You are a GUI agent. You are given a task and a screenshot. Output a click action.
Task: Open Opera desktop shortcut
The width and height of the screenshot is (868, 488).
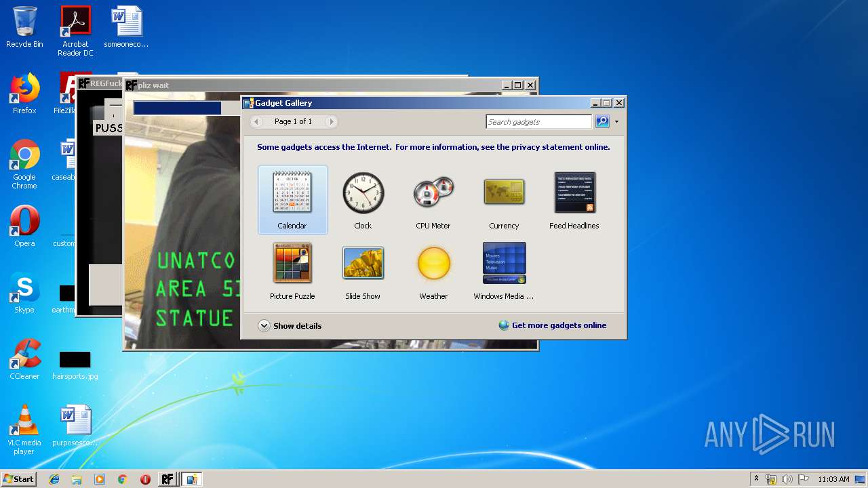(x=24, y=226)
